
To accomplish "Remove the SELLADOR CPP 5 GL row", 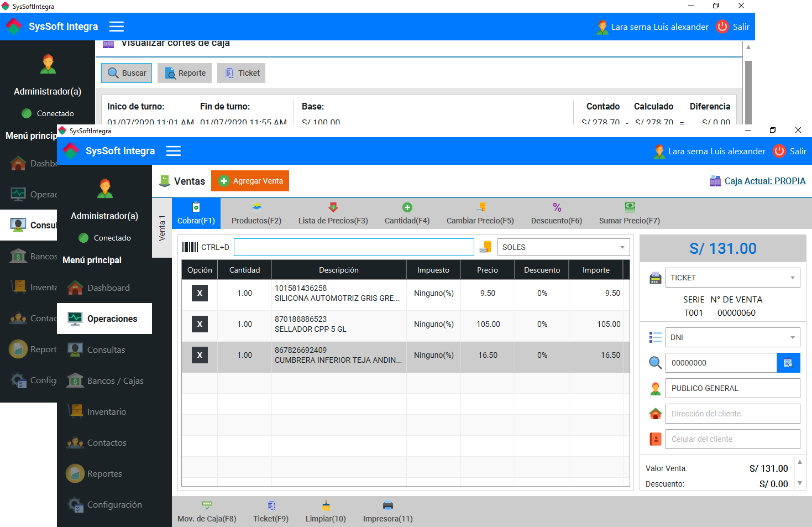I will (200, 324).
